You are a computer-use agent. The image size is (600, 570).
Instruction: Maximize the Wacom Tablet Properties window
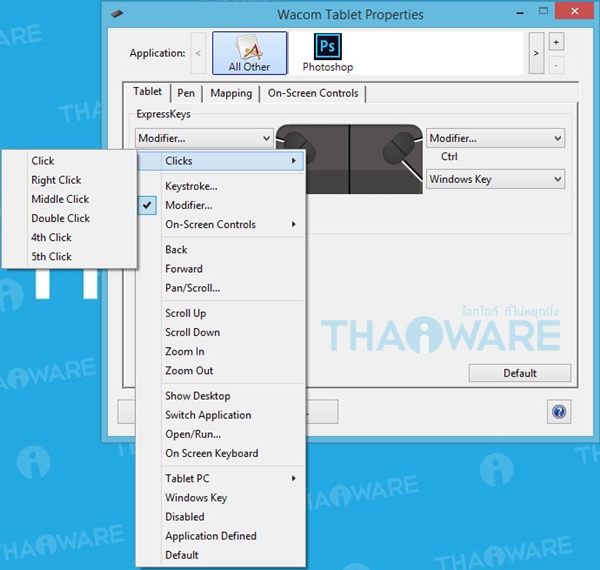pyautogui.click(x=543, y=11)
